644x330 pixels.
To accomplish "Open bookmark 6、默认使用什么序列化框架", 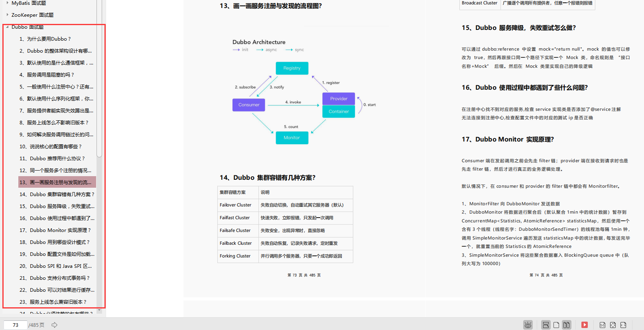I will tap(56, 98).
